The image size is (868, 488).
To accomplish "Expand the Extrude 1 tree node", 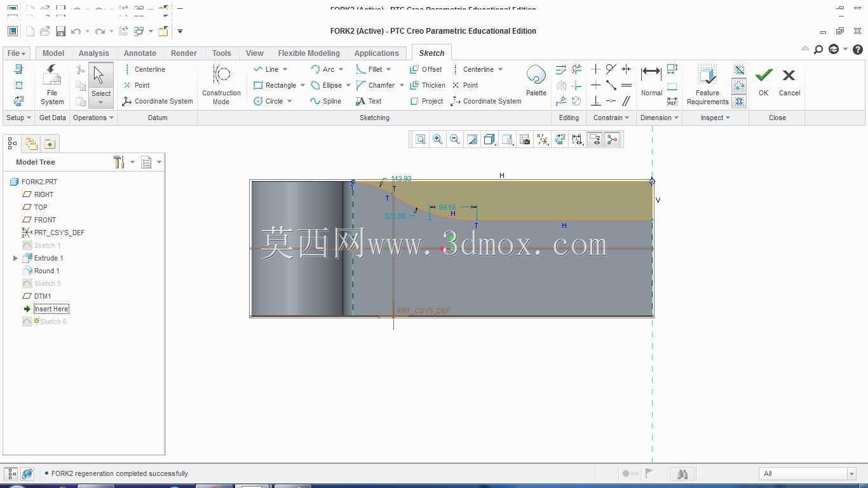I will pos(15,258).
